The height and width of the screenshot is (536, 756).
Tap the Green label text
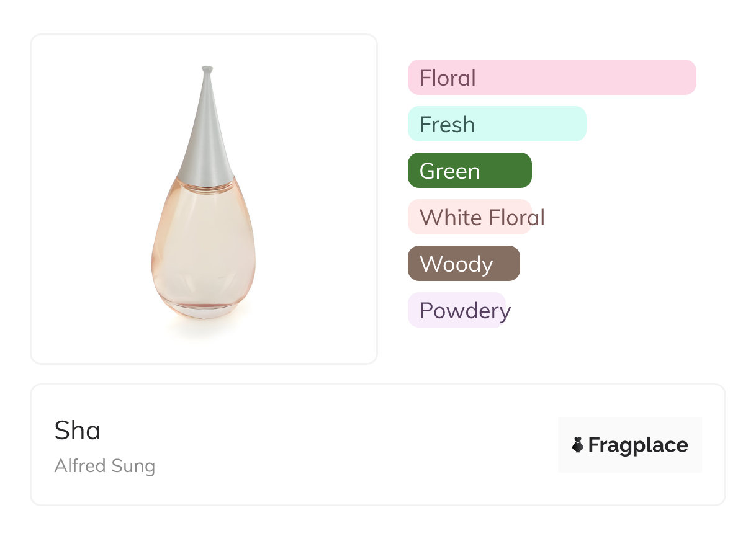click(x=449, y=171)
